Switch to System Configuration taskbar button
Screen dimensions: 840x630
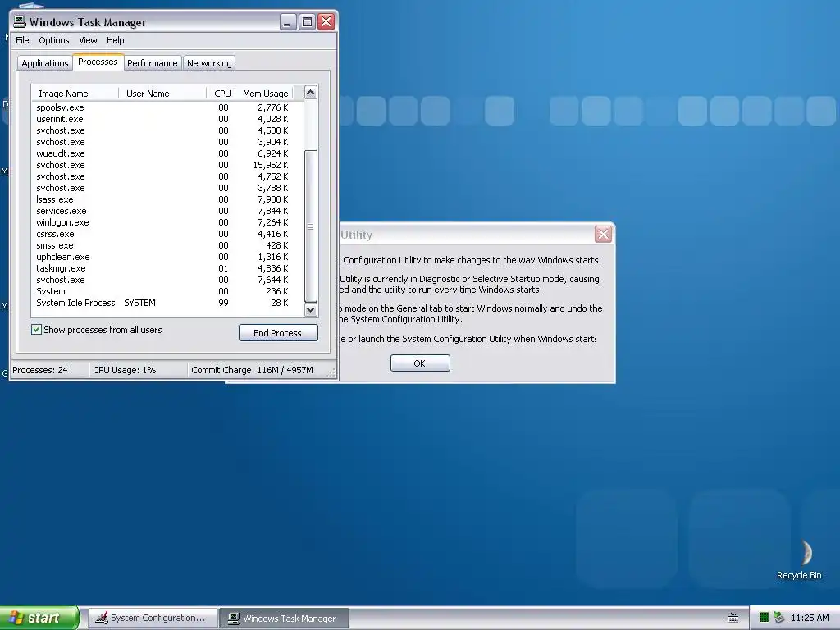click(153, 619)
